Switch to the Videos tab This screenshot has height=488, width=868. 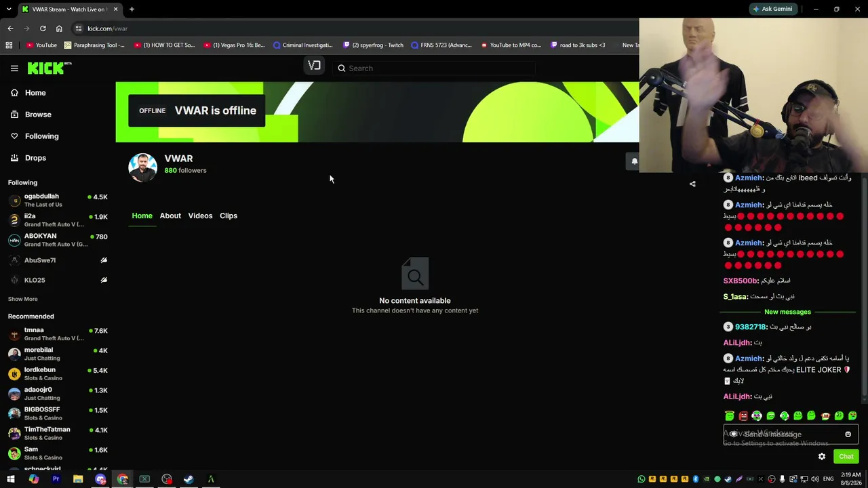[x=200, y=216]
